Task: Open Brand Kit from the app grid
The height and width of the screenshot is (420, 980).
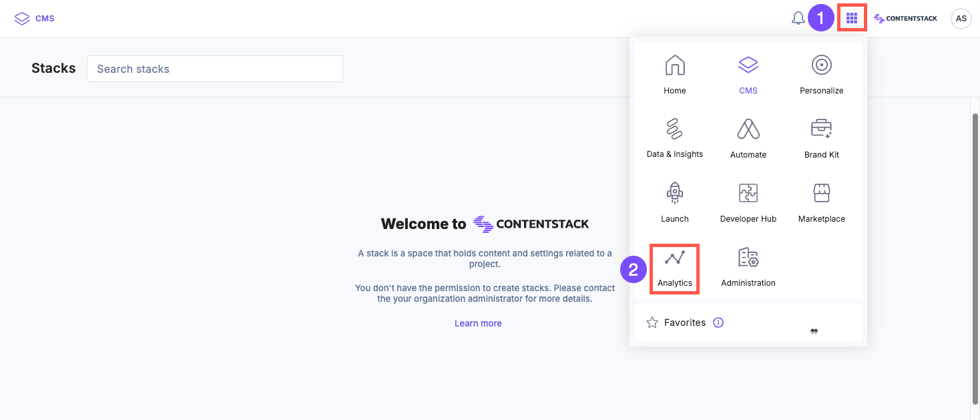Action: click(822, 138)
